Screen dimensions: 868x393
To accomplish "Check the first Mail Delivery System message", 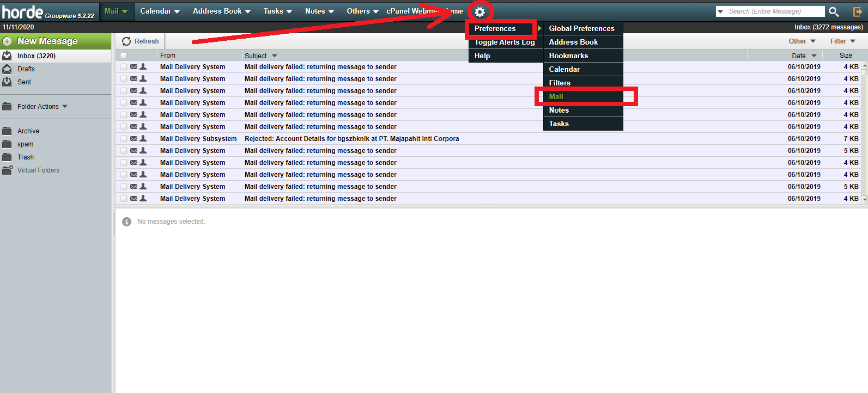I will [124, 67].
